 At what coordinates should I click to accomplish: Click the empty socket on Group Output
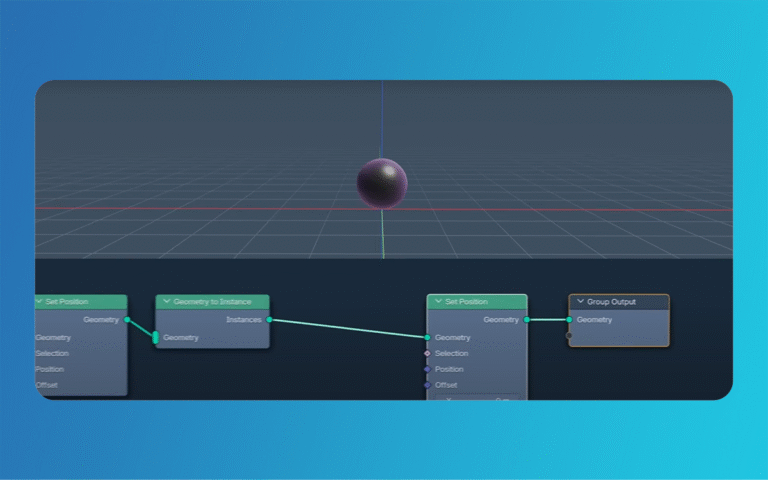tap(569, 336)
